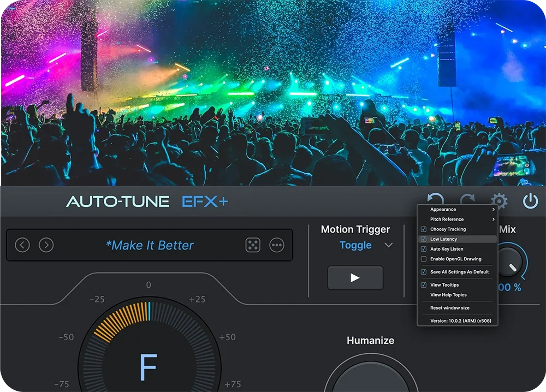Click the preset name Make It Better

[150, 246]
